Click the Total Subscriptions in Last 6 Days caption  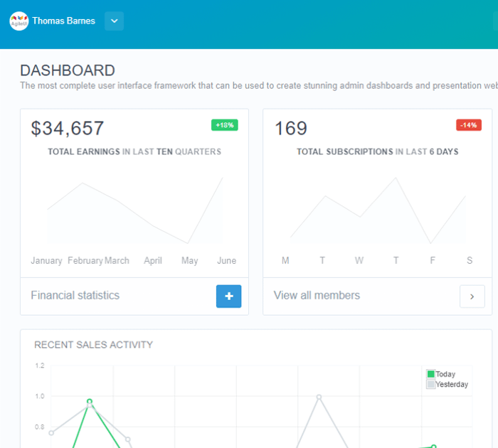(x=377, y=151)
